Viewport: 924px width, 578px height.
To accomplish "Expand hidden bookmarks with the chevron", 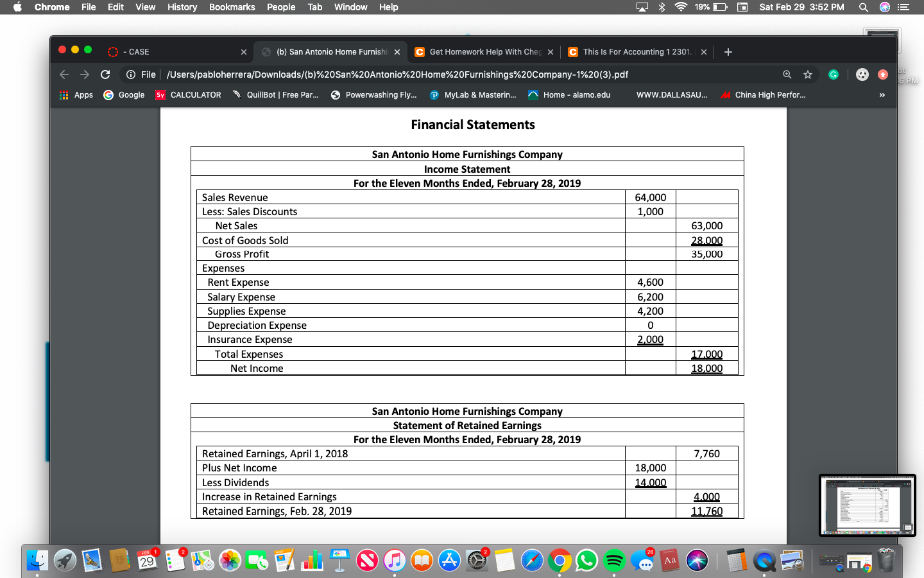I will point(882,94).
